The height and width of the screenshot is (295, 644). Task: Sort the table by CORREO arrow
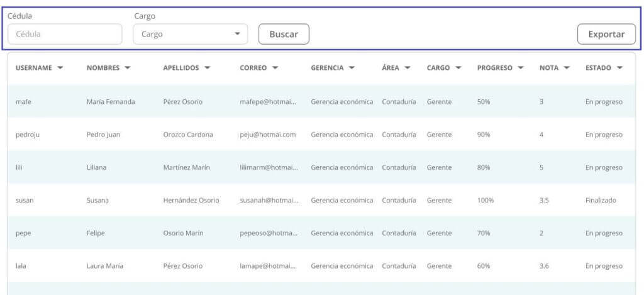[275, 68]
